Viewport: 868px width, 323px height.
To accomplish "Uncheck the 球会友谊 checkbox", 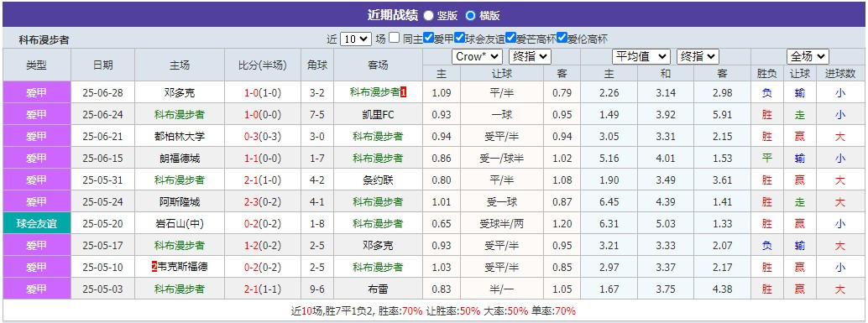I will coord(459,38).
